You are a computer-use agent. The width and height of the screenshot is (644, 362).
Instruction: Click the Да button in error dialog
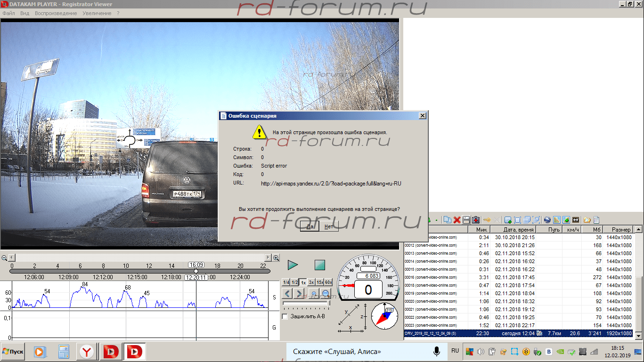[x=310, y=226]
